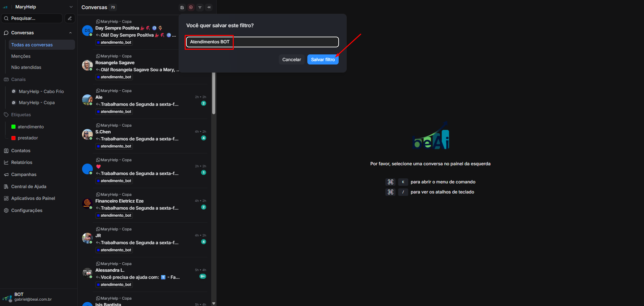Viewport: 644px width, 306px height.
Task: Select the Menções tab
Action: coord(21,56)
